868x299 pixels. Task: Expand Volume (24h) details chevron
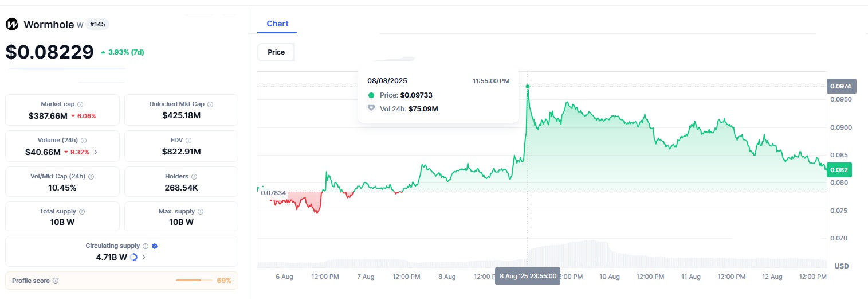(96, 153)
